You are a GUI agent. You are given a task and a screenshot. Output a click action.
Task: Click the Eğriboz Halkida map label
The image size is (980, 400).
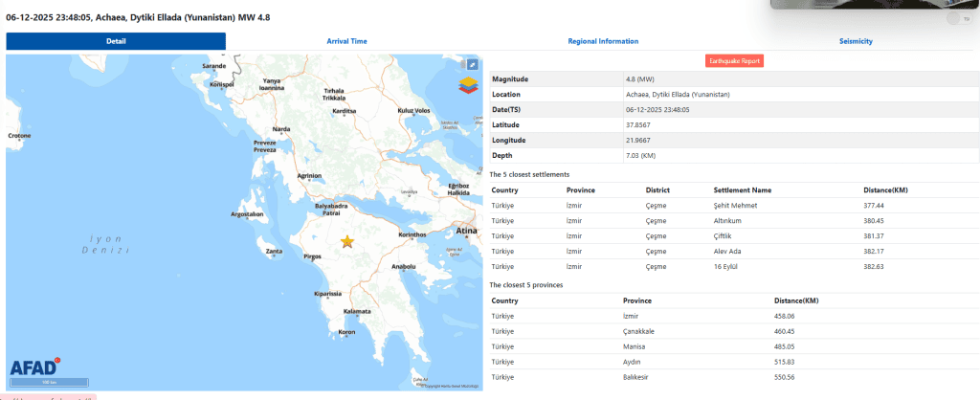[x=458, y=189]
